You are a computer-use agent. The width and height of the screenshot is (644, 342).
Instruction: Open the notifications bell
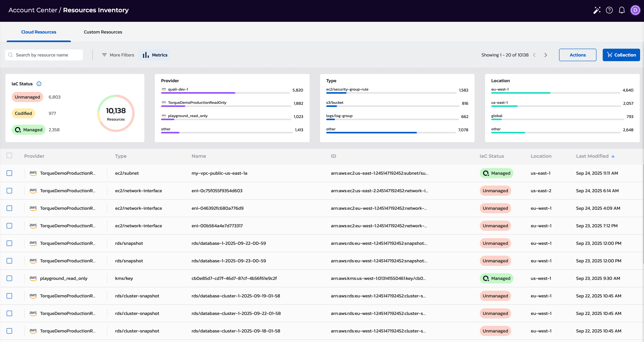click(x=622, y=10)
